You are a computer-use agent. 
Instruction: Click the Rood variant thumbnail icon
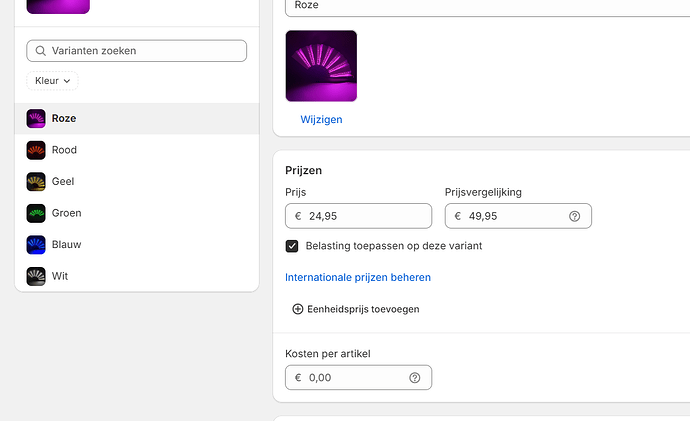[36, 150]
